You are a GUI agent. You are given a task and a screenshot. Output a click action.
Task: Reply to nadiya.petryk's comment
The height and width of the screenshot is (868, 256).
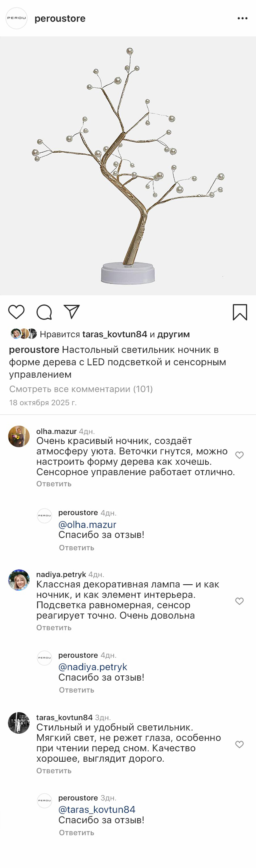54,627
